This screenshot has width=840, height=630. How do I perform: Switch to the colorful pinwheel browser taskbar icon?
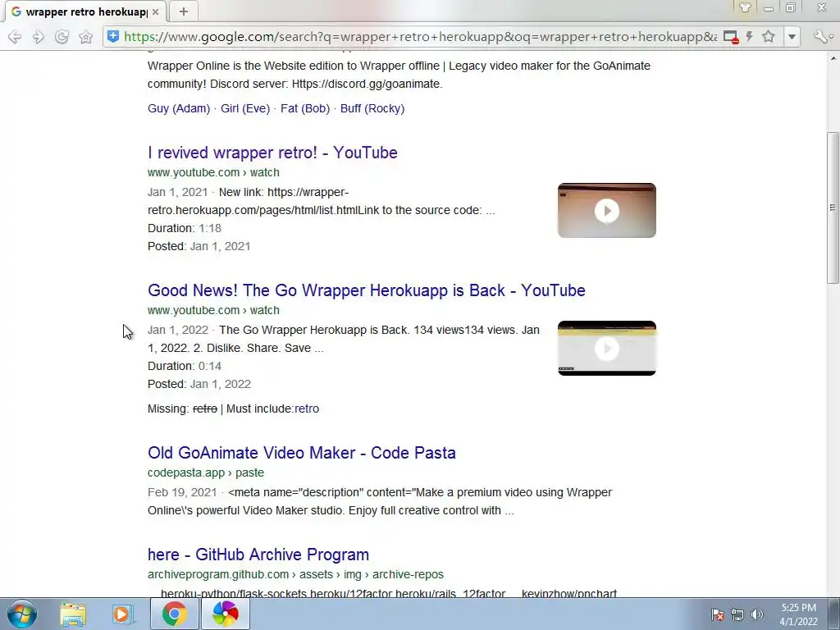(x=226, y=614)
